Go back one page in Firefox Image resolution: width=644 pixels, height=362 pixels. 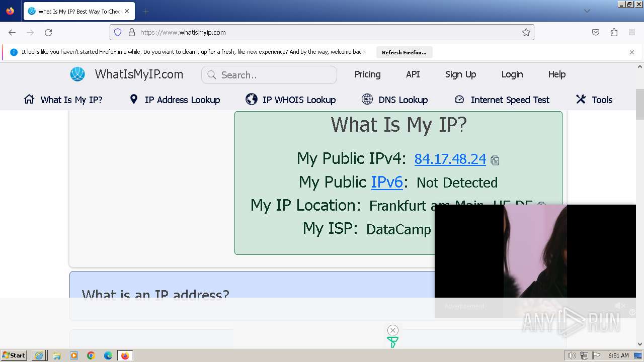(x=12, y=32)
